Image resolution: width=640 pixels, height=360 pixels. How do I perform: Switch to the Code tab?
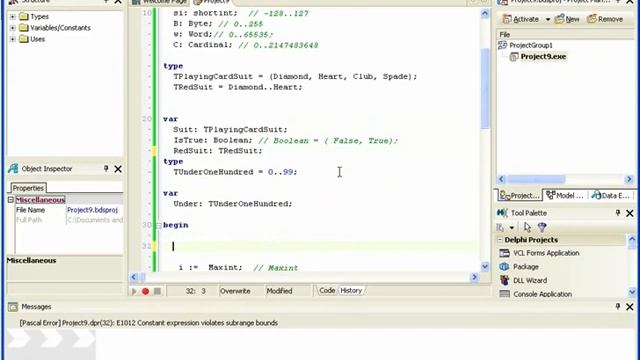pos(327,291)
